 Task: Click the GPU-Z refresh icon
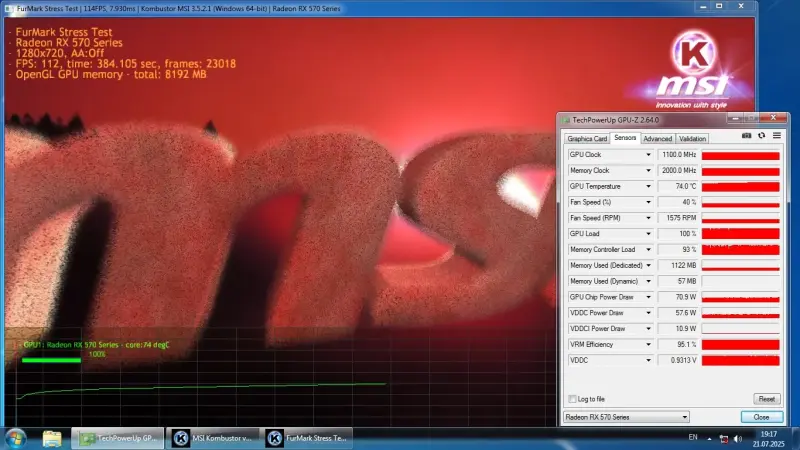(x=761, y=136)
